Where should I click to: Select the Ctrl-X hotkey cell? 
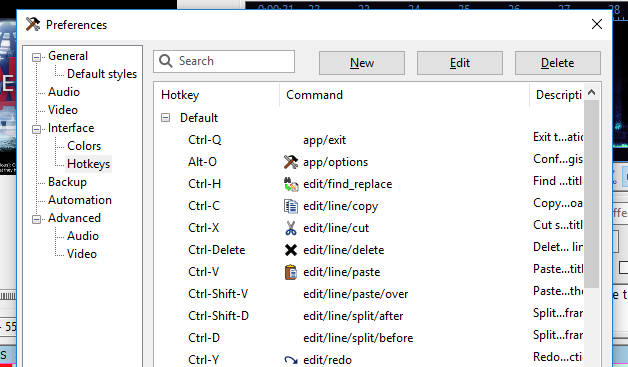tap(203, 228)
